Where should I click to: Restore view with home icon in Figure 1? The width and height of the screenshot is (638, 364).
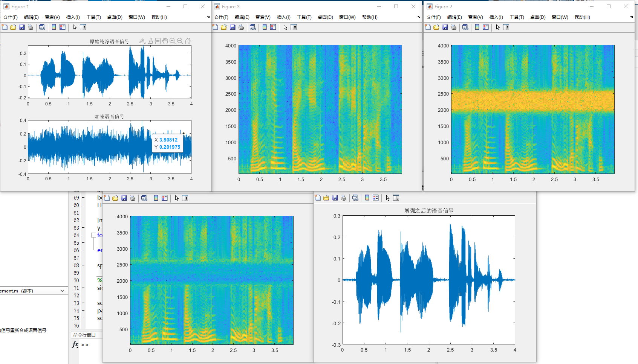click(x=188, y=41)
